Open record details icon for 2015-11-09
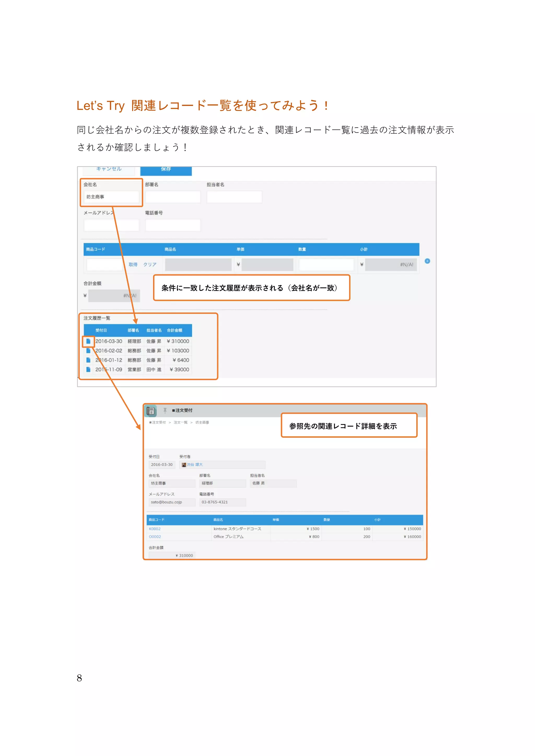Image resolution: width=535 pixels, height=756 pixels. tap(88, 369)
